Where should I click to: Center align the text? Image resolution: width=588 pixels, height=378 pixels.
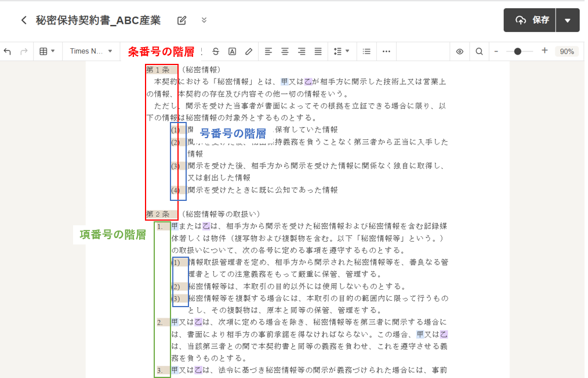pyautogui.click(x=285, y=51)
